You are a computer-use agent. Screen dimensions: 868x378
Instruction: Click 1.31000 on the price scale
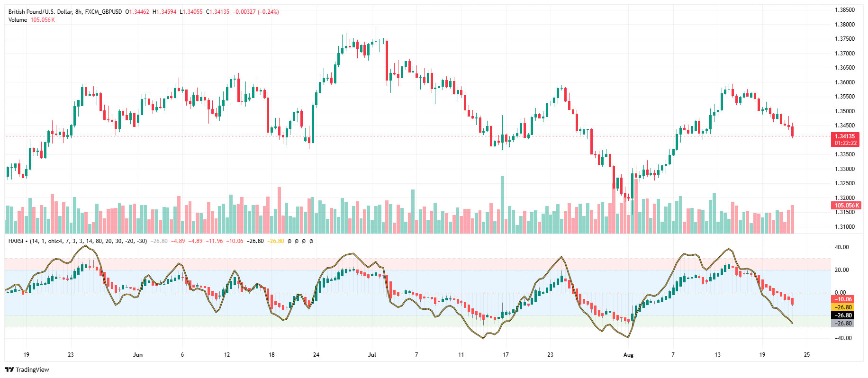coord(844,227)
